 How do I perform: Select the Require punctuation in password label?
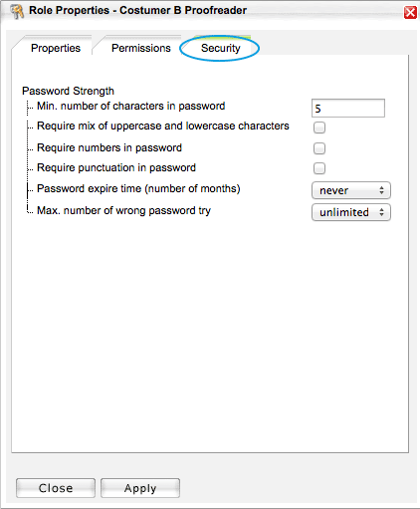pyautogui.click(x=116, y=168)
